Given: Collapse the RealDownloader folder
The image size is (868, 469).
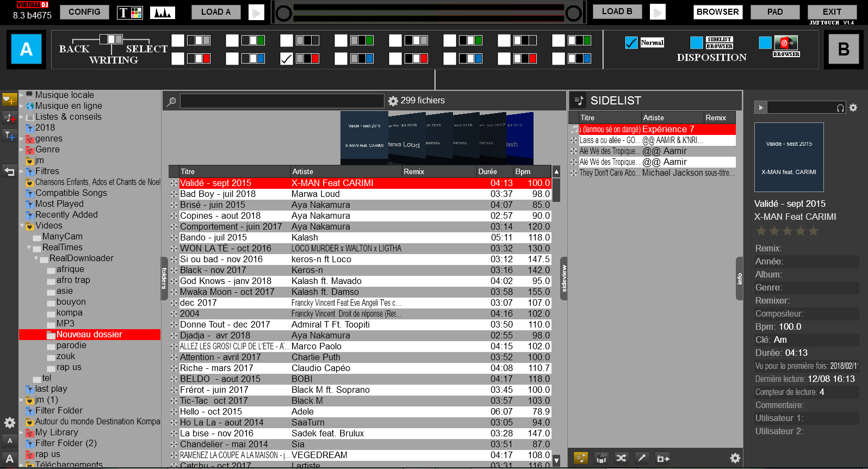Looking at the screenshot, I should click(x=36, y=258).
